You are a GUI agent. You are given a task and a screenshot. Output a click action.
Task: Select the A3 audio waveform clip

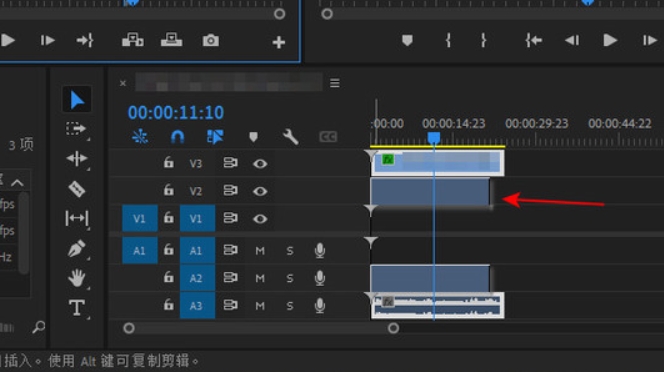point(437,305)
